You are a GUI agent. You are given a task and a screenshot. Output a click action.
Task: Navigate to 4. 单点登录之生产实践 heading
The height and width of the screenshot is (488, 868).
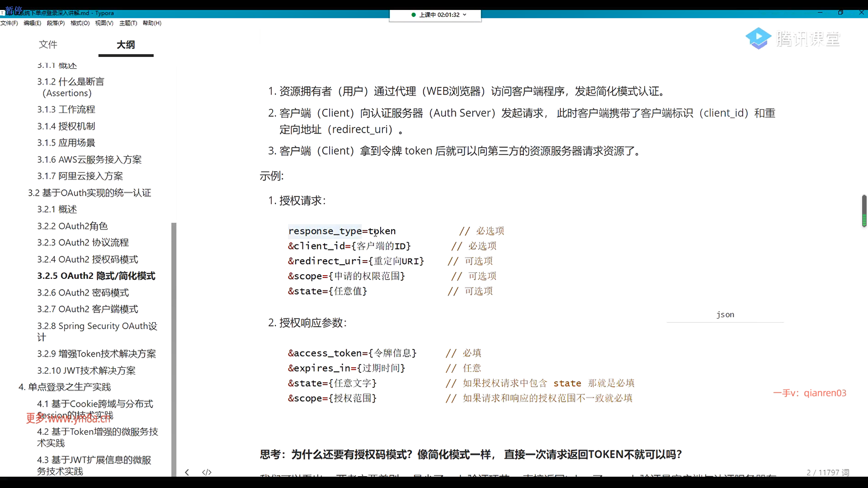65,387
